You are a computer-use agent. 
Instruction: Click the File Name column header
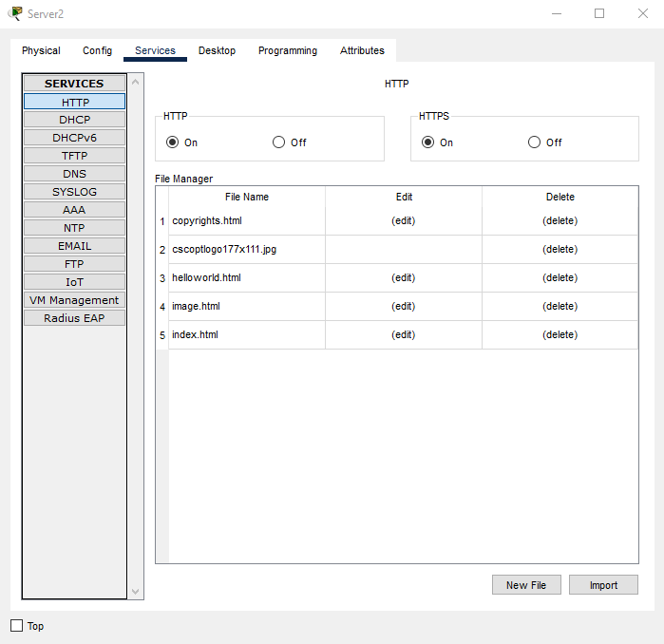tap(247, 197)
